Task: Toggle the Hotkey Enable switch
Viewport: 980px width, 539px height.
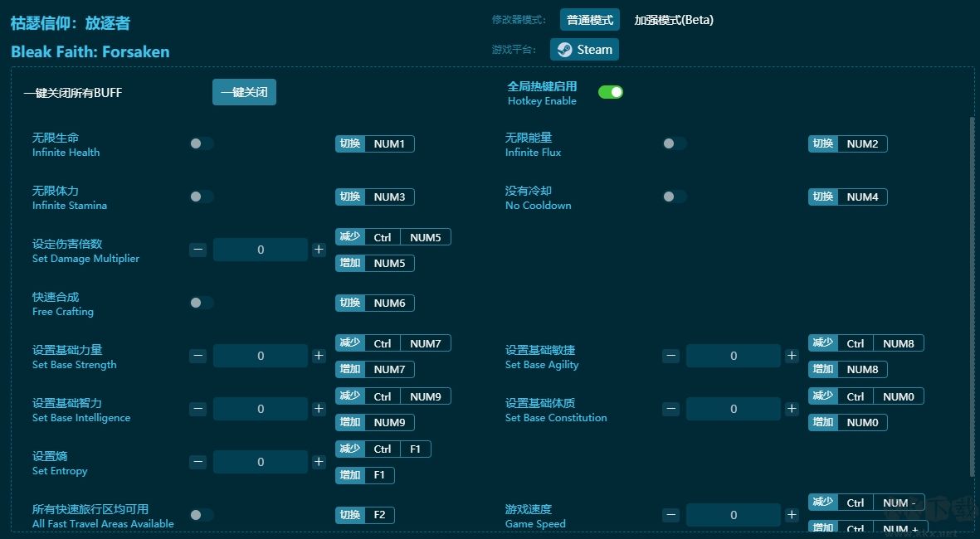Action: pyautogui.click(x=610, y=92)
